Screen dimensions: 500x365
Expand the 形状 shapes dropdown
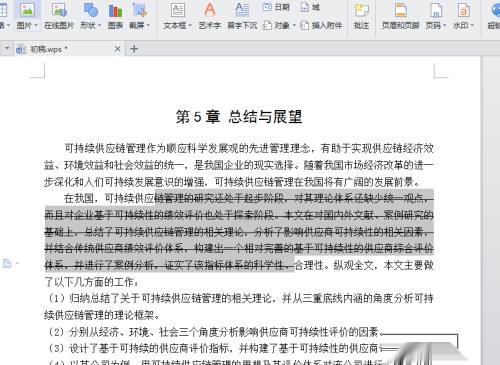coord(100,25)
